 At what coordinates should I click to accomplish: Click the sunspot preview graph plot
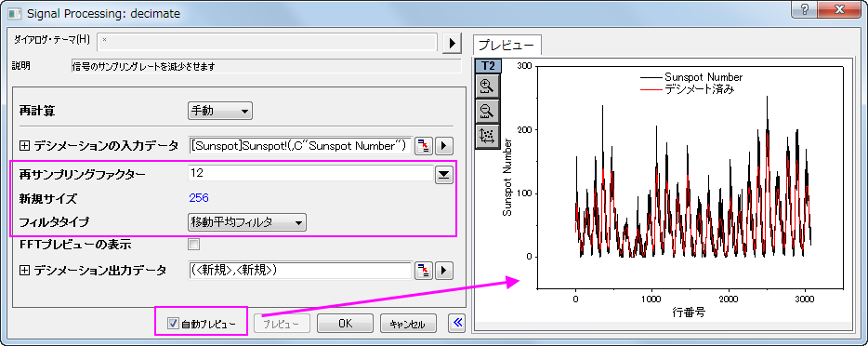(x=690, y=177)
